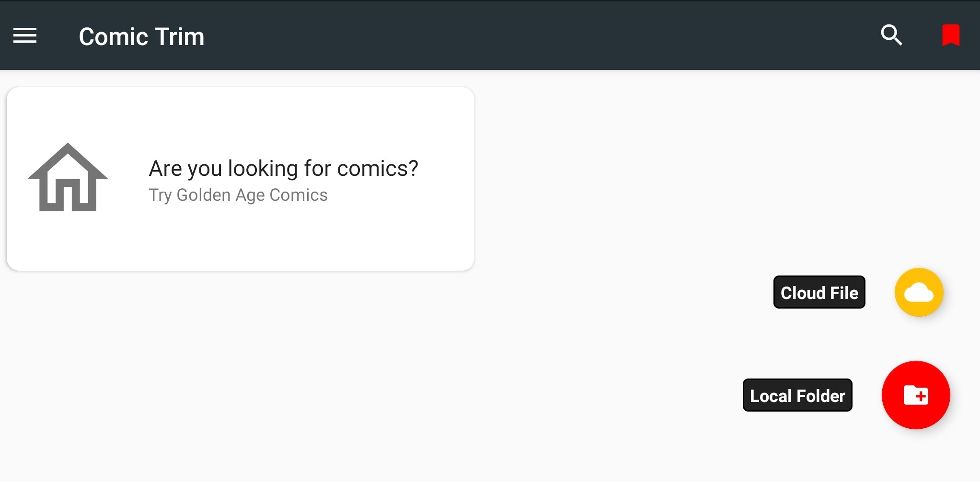Choose Local Folder from the add menu
Image resolution: width=980 pixels, height=482 pixels.
point(797,395)
